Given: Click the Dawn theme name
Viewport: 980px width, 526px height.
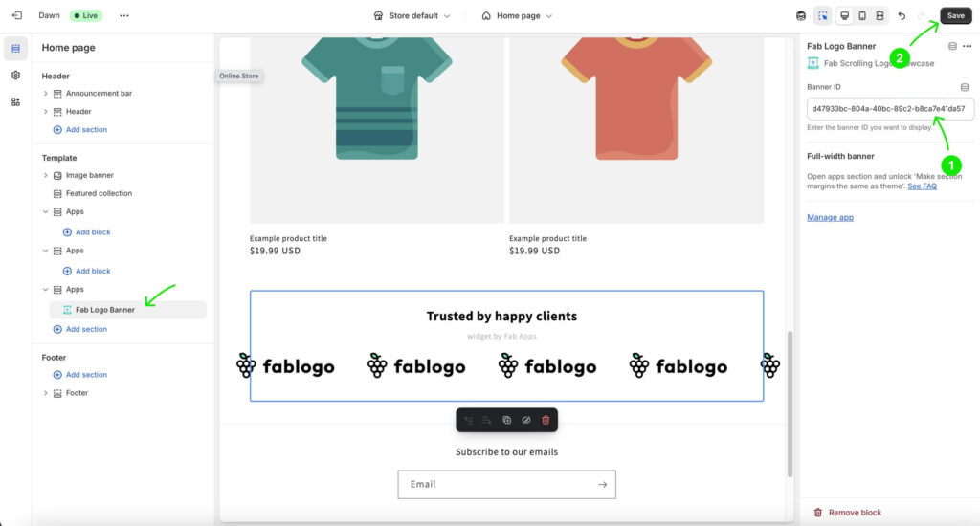Looking at the screenshot, I should coord(49,15).
